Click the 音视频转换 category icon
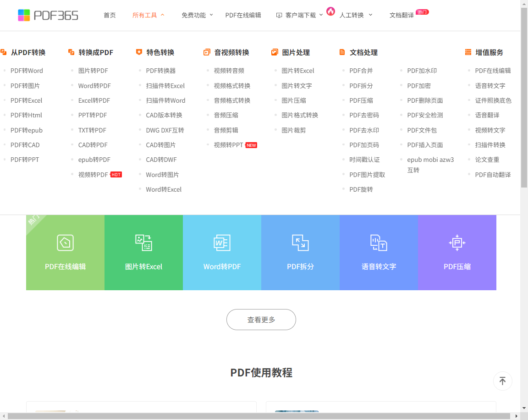 (x=207, y=52)
